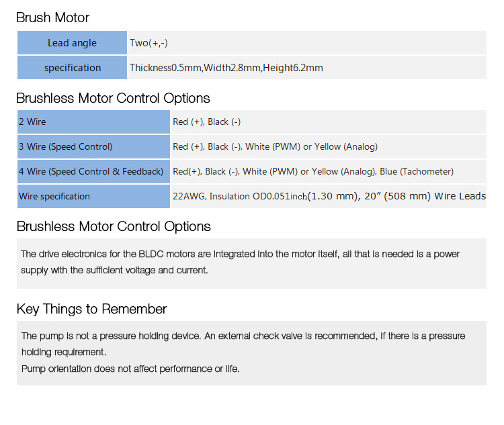Click the pump orientation sentence

click(x=130, y=369)
